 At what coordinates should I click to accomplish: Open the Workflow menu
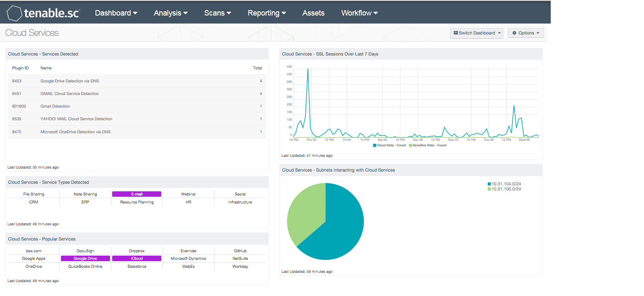(360, 13)
